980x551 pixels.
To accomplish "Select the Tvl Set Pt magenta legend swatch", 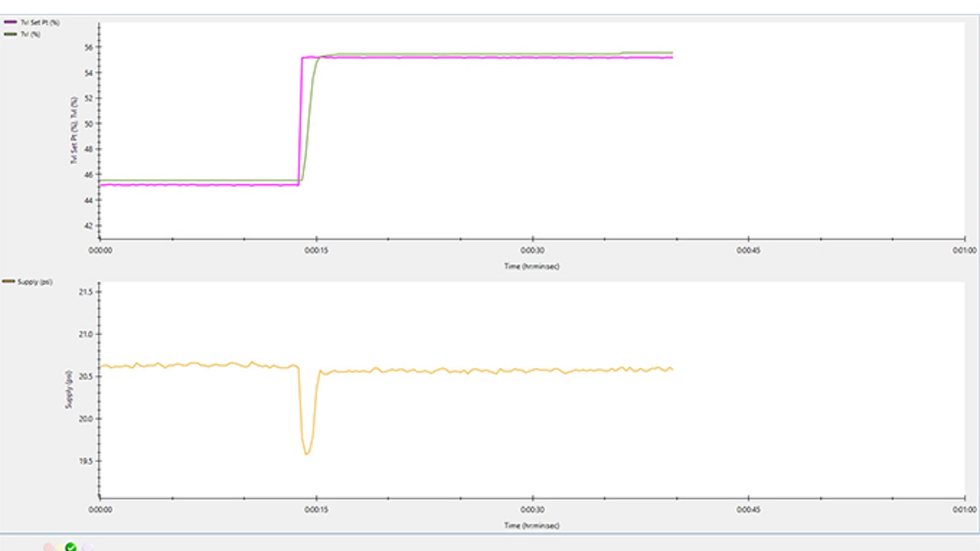I will [10, 22].
